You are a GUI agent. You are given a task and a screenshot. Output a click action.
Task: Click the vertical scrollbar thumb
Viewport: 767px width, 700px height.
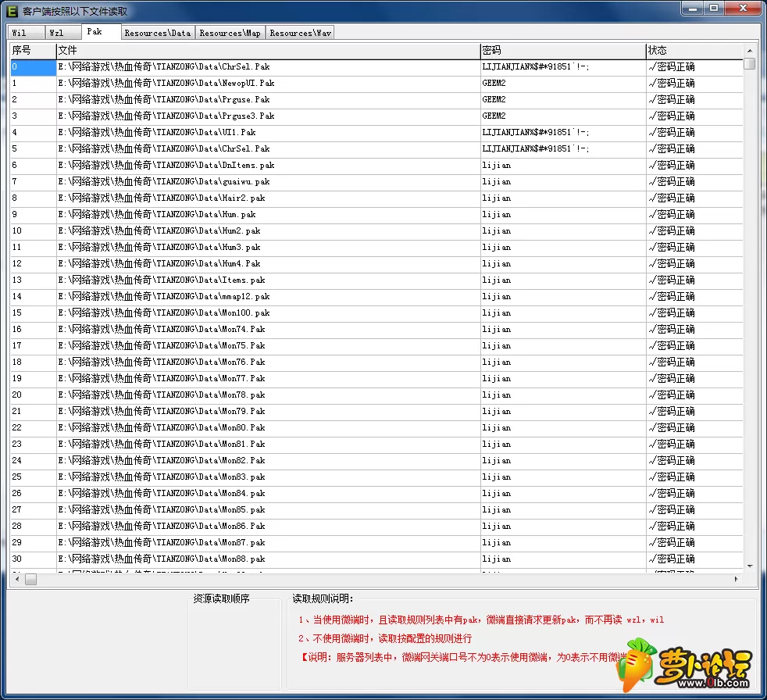[749, 63]
